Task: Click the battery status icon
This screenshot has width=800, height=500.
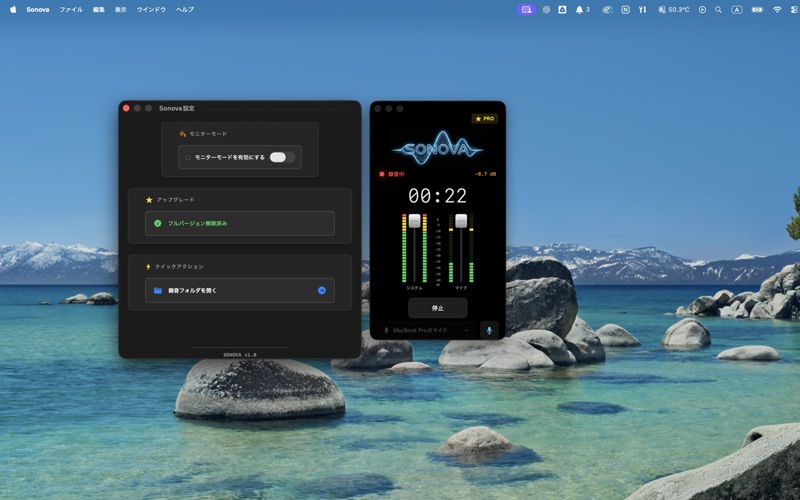Action: click(x=757, y=9)
